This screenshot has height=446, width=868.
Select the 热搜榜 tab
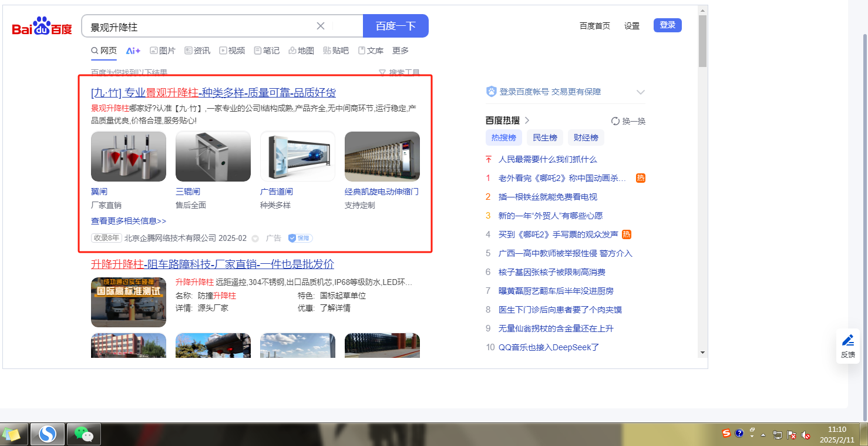(x=504, y=138)
